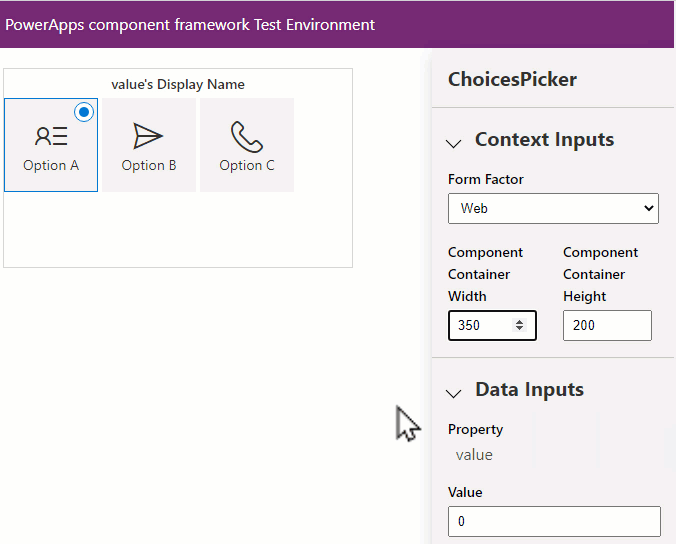The image size is (676, 544).
Task: Collapse the Context Inputs section chevron
Action: coord(453,143)
